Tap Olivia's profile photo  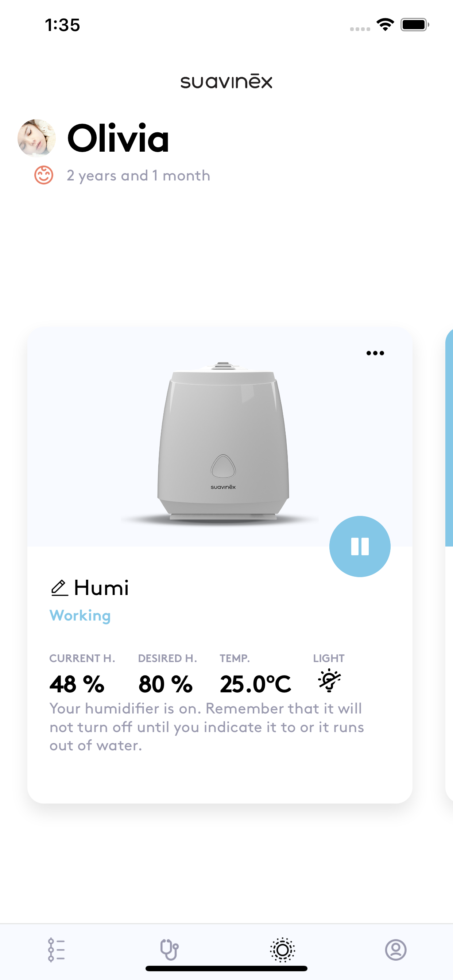36,138
